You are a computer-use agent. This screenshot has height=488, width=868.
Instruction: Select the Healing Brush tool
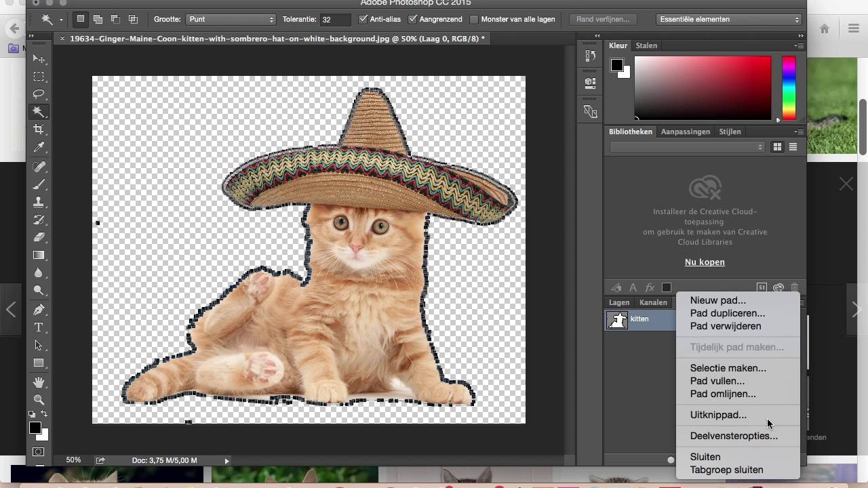pyautogui.click(x=39, y=167)
